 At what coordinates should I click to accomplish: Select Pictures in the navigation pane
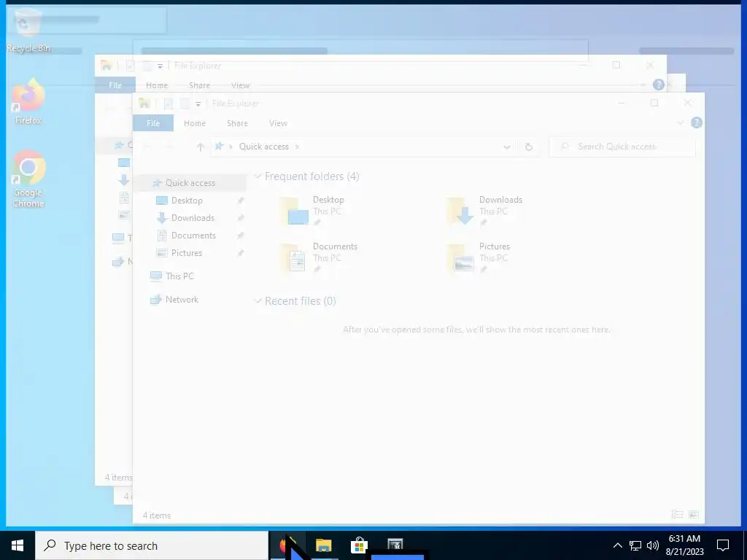186,253
